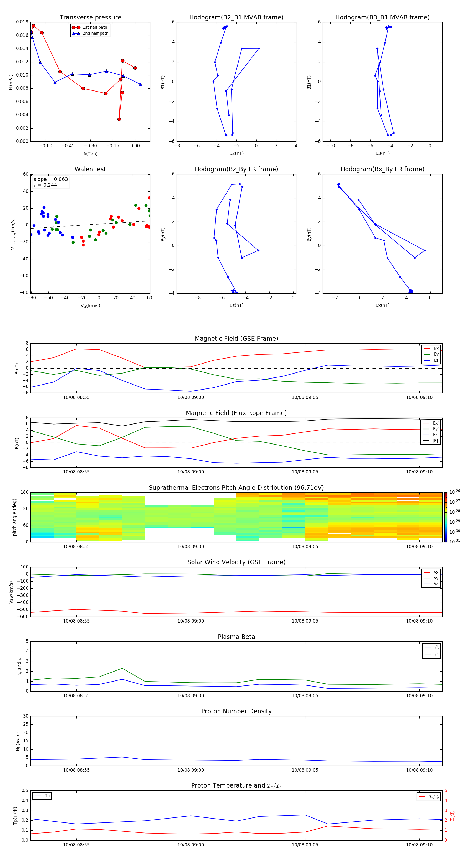Image resolution: width=473 pixels, height=868 pixels.
Task: Click the 'Pt(nPa)' y-axis label
Action: [11, 82]
